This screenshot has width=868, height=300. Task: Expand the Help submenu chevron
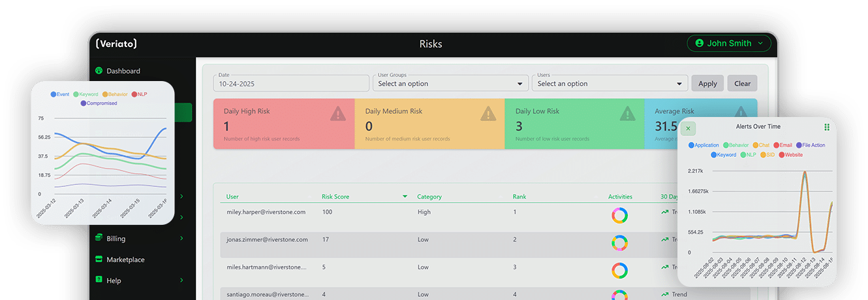(181, 280)
